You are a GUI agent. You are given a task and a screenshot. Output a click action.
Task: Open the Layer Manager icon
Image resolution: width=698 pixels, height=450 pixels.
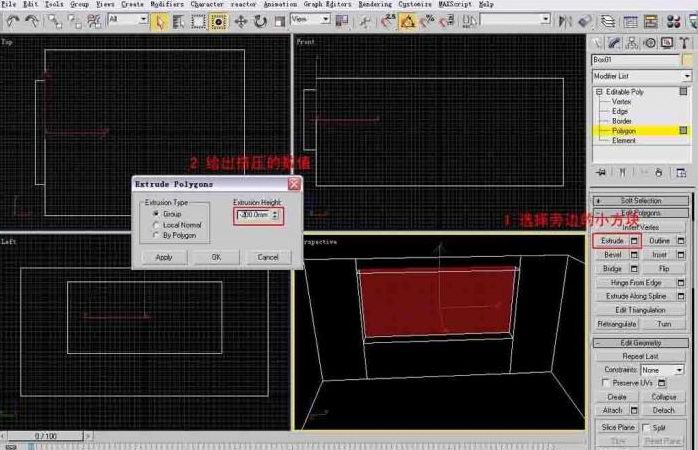tap(608, 21)
